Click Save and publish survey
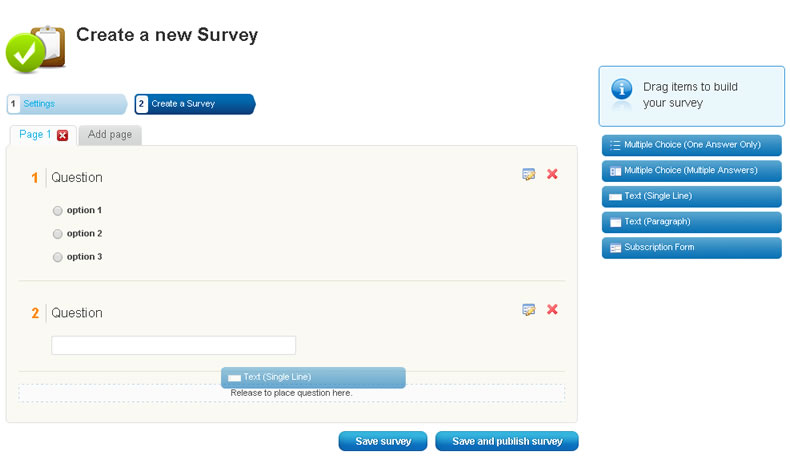 coord(507,441)
